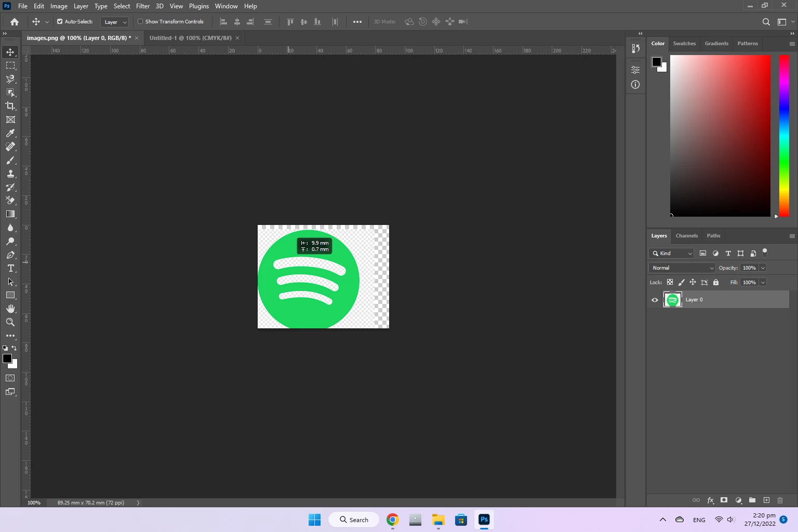Select the Lasso tool
The width and height of the screenshot is (798, 532).
(x=10, y=79)
